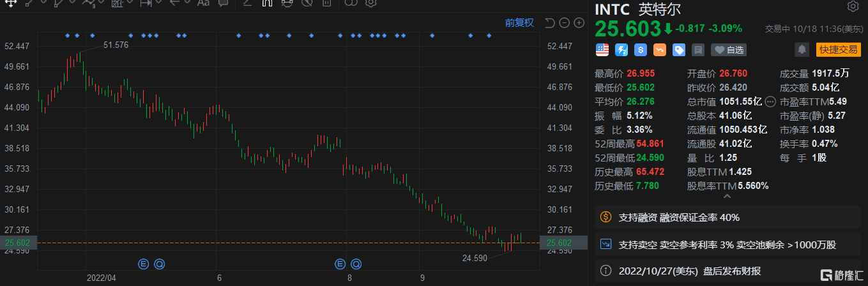Click the Q marker near 2022/04
Screen dimensions: 868x286
click(158, 263)
